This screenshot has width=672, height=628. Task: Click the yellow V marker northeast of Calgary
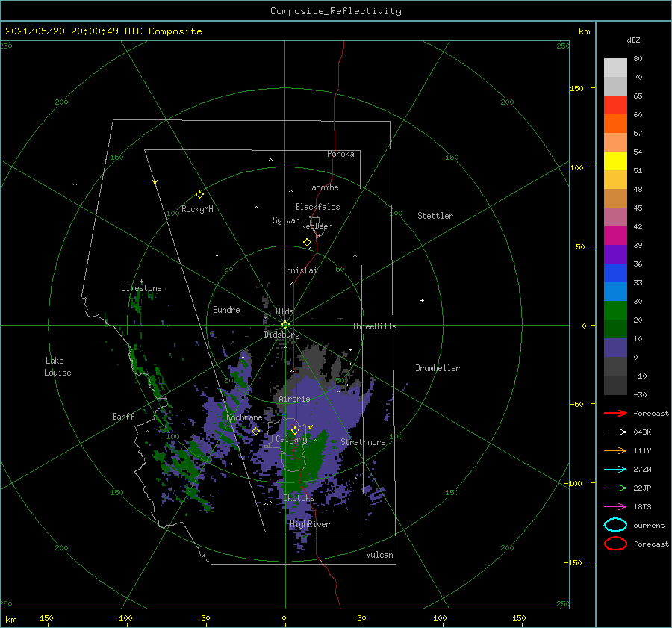tap(311, 427)
